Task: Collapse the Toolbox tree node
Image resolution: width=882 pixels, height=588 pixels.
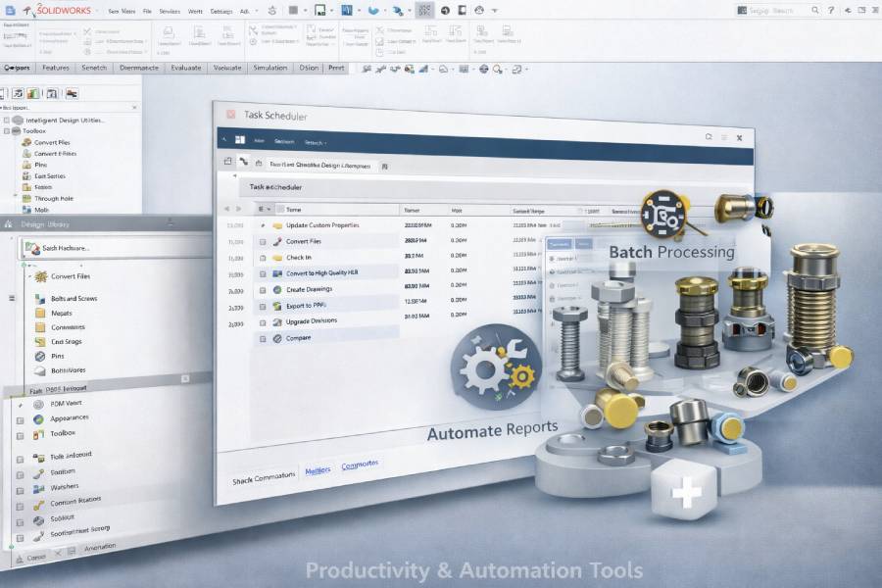Action: point(7,130)
